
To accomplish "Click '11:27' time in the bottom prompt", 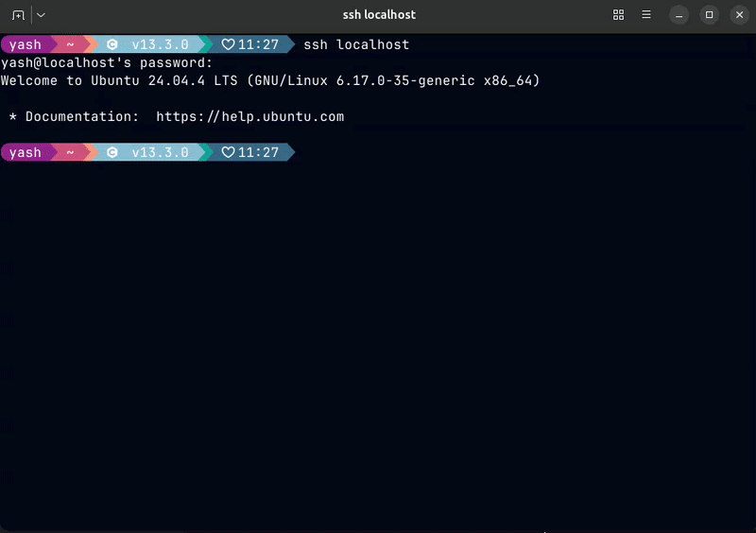I will (x=258, y=153).
